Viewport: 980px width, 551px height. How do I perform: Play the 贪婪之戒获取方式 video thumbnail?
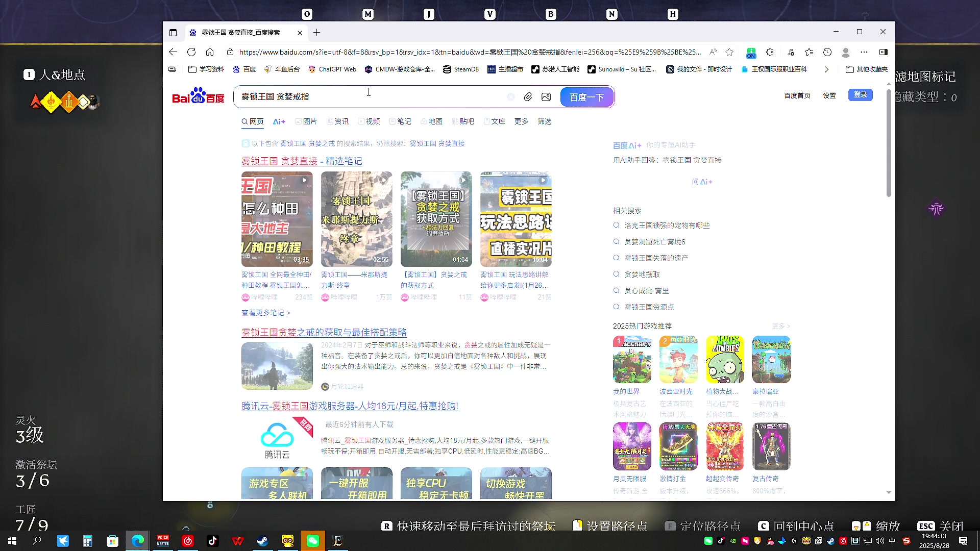[436, 219]
